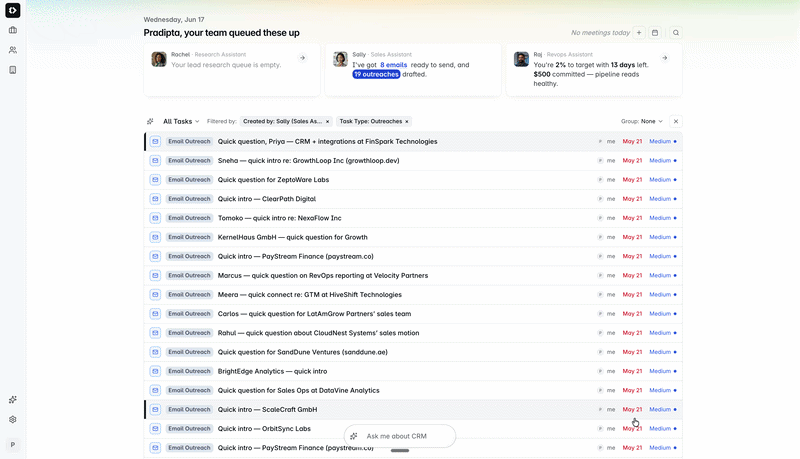The image size is (800, 459).
Task: Click May 21 date on ZeptoWare Labs row
Action: (632, 180)
